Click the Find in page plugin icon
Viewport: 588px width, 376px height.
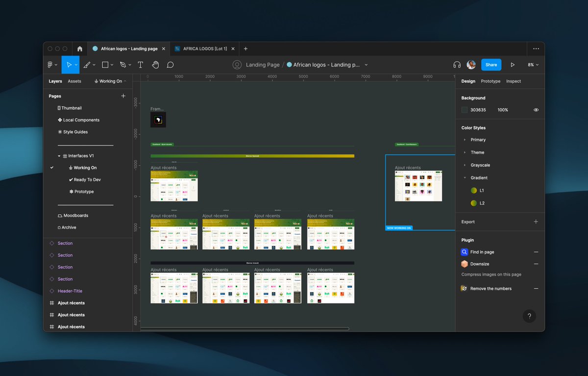[465, 252]
